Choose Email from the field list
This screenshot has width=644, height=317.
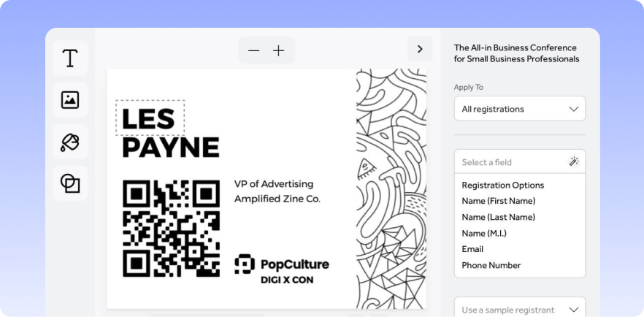(x=472, y=249)
